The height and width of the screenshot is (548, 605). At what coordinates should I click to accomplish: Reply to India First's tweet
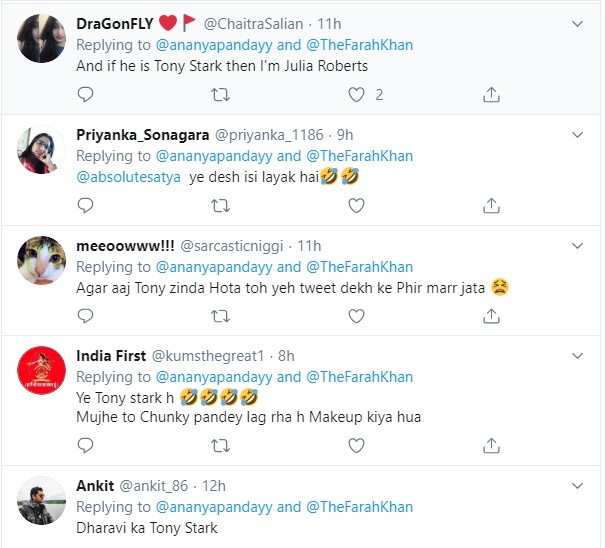point(86,446)
